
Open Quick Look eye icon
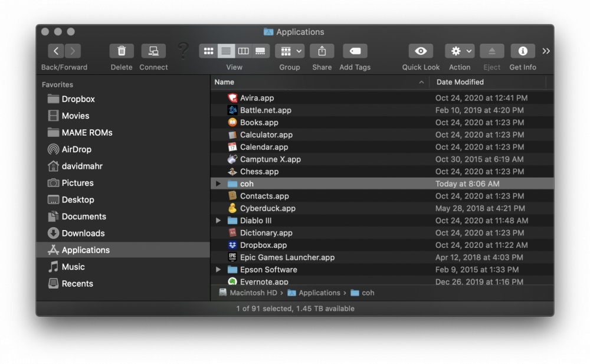(421, 51)
